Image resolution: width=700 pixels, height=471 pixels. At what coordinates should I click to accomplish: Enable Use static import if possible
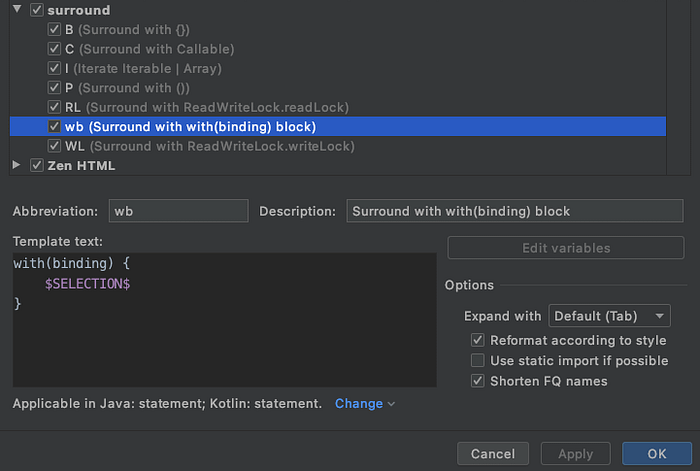point(477,360)
